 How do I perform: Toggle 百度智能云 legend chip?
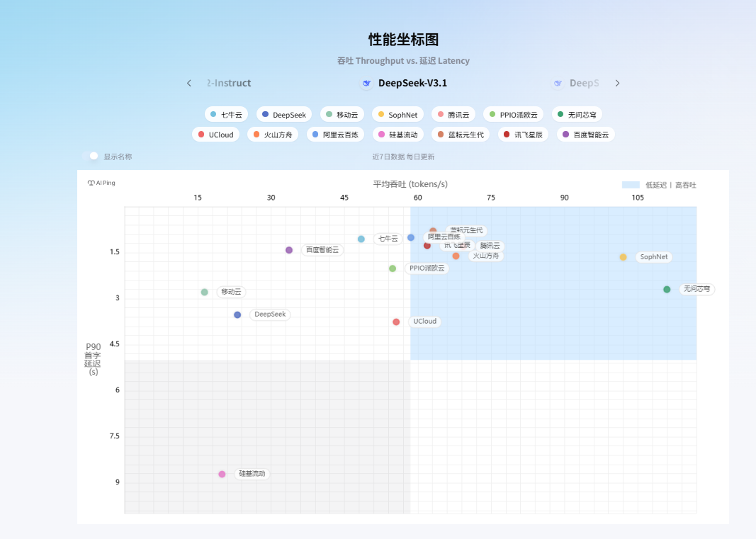[x=585, y=135]
